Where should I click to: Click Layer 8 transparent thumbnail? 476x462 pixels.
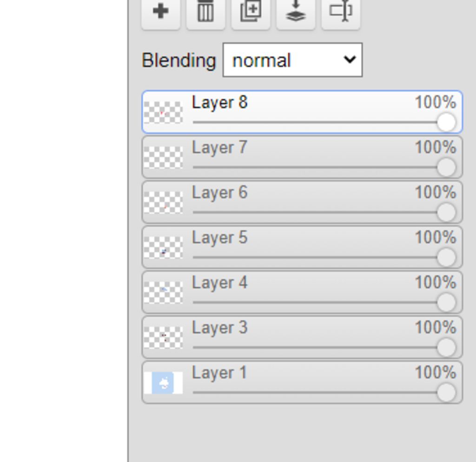163,112
